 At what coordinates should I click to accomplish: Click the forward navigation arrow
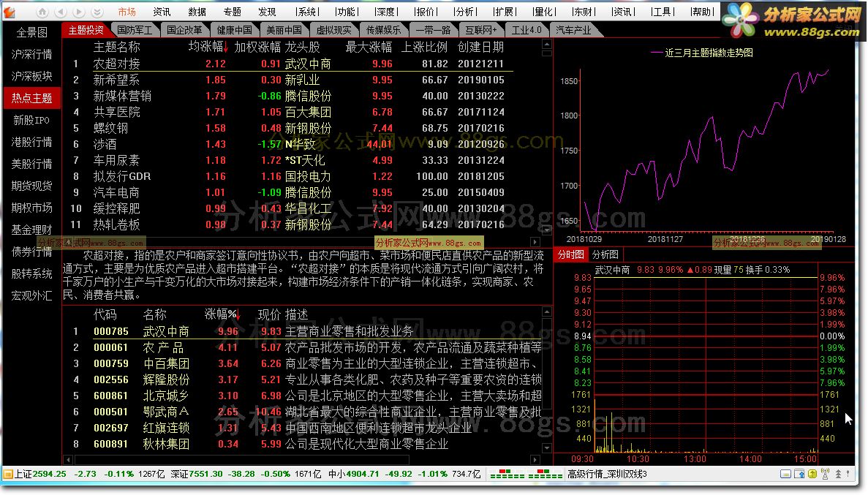coord(78,12)
